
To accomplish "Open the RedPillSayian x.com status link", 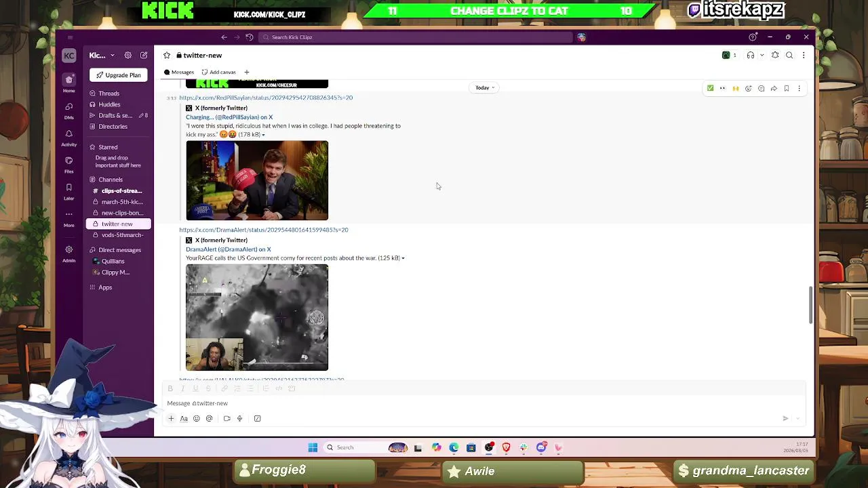I will click(266, 98).
